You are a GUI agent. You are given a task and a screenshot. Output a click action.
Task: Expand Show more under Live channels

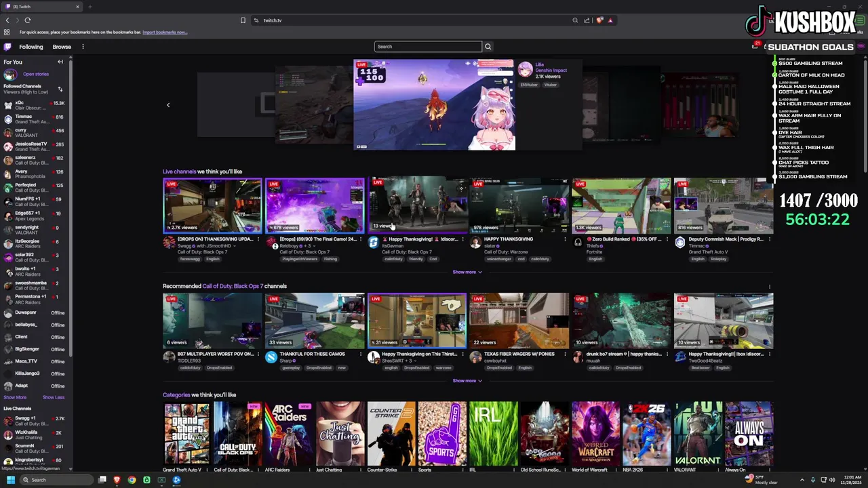point(467,272)
